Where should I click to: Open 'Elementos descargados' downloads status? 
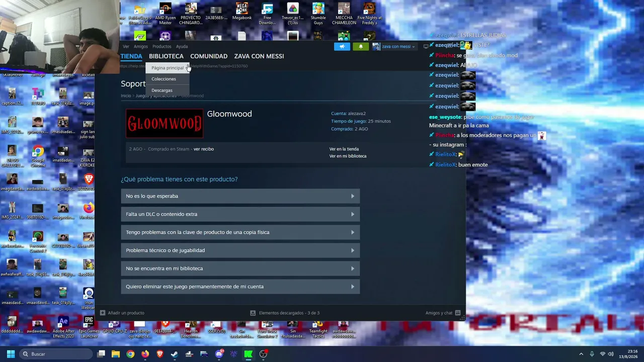click(285, 313)
